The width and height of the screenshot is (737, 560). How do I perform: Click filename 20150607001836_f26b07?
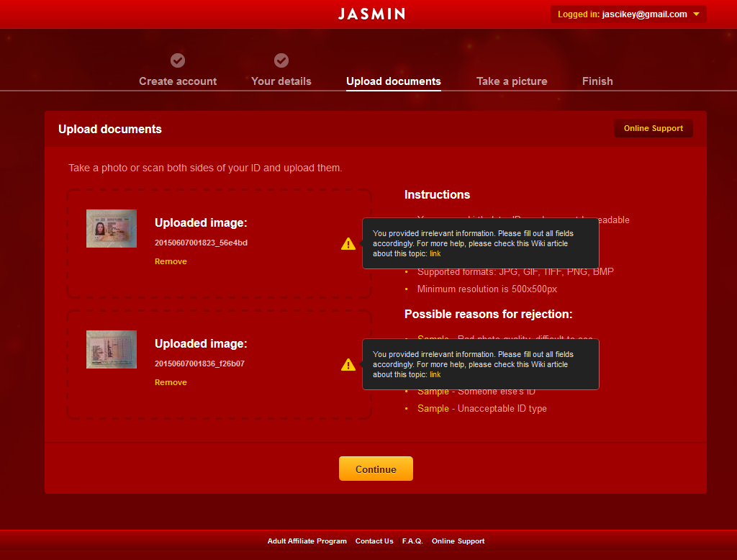[x=200, y=363]
